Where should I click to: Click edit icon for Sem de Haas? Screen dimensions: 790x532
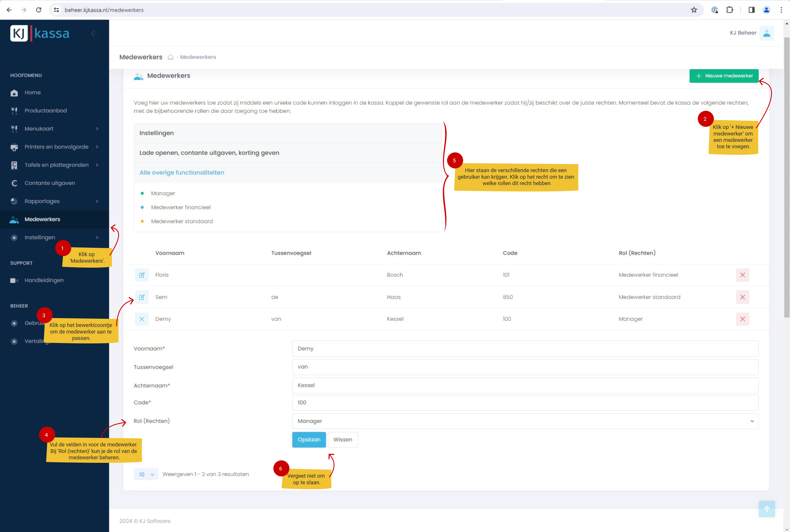click(x=141, y=297)
